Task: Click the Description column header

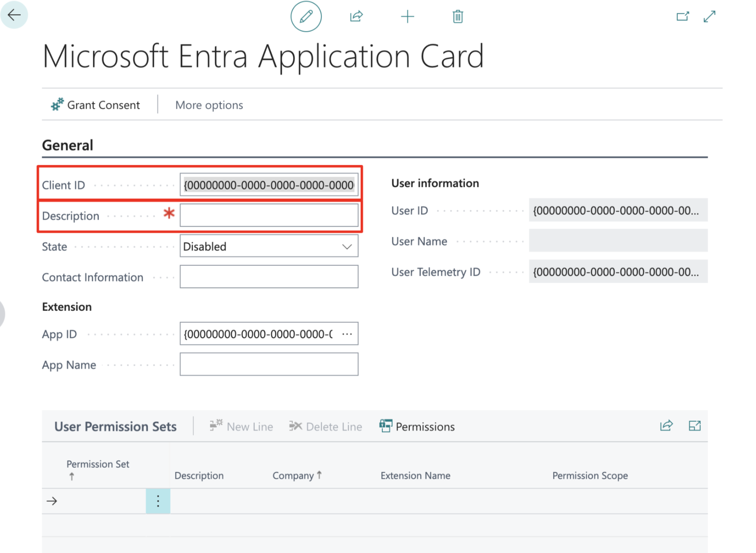Action: click(x=199, y=475)
